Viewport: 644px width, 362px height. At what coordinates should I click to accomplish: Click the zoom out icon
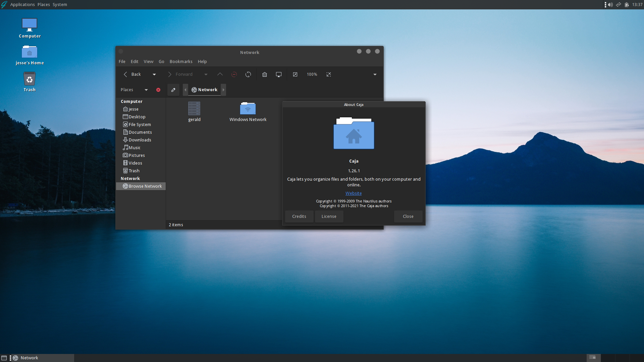tap(295, 74)
